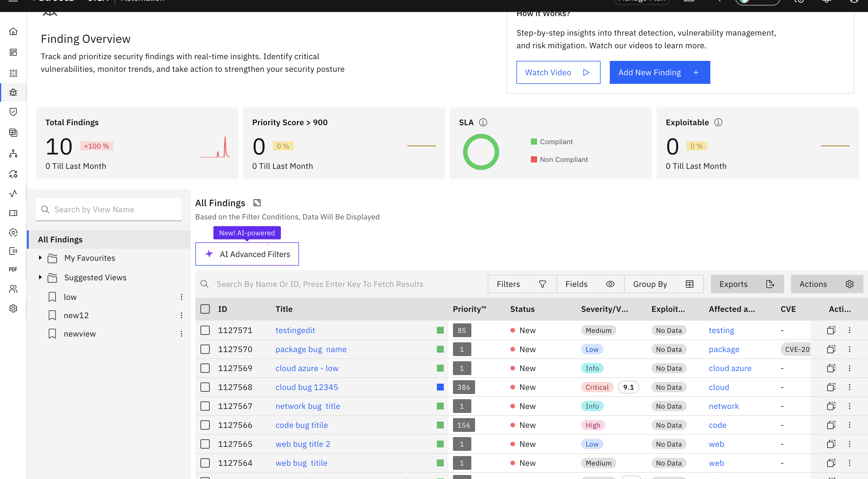Click the PDF reports sidebar icon
The height and width of the screenshot is (479, 868).
point(13,269)
